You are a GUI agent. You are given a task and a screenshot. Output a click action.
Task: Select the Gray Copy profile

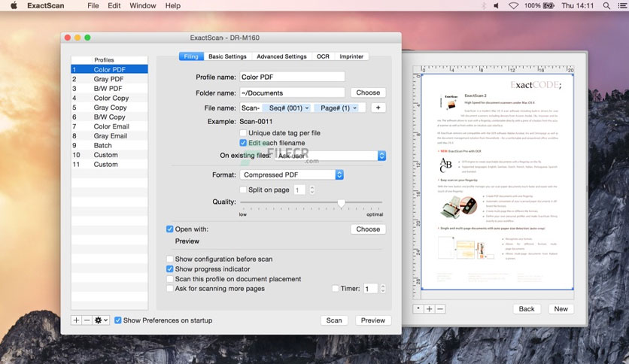coord(110,108)
